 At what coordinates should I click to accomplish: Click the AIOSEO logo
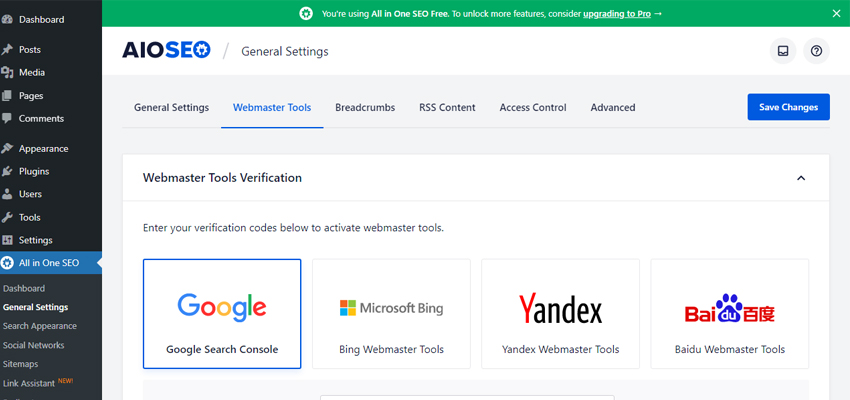point(166,51)
